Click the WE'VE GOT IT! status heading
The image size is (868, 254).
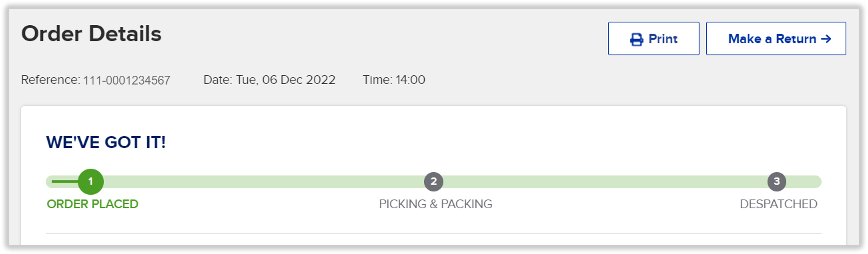click(x=106, y=142)
